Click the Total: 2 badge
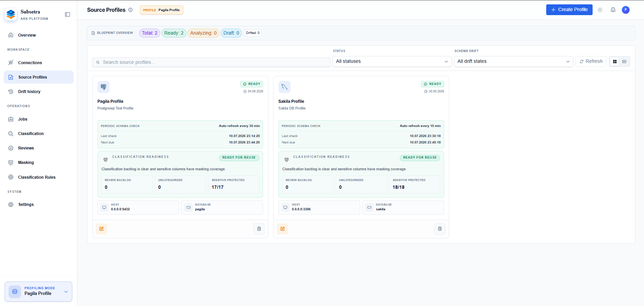644x306 pixels. pos(149,33)
